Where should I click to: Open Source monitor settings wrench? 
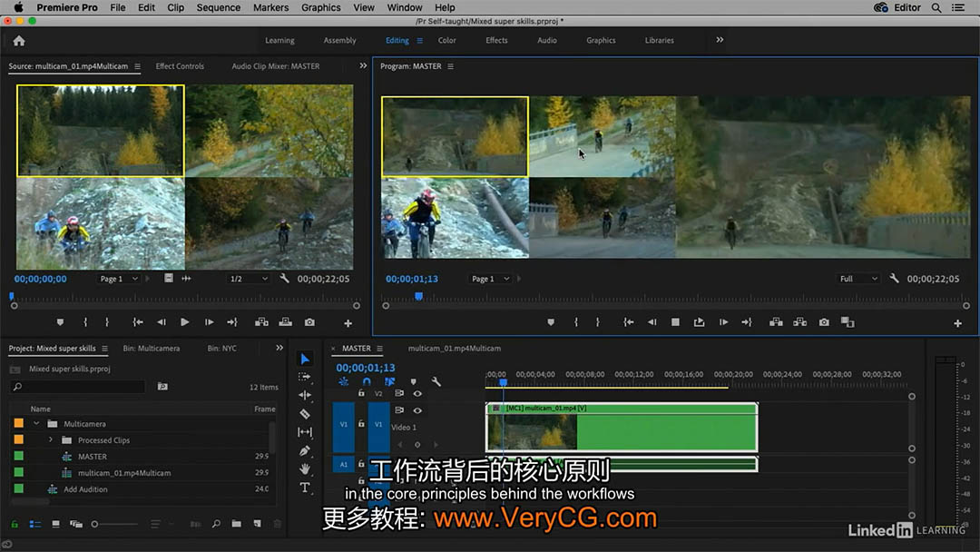pos(284,278)
